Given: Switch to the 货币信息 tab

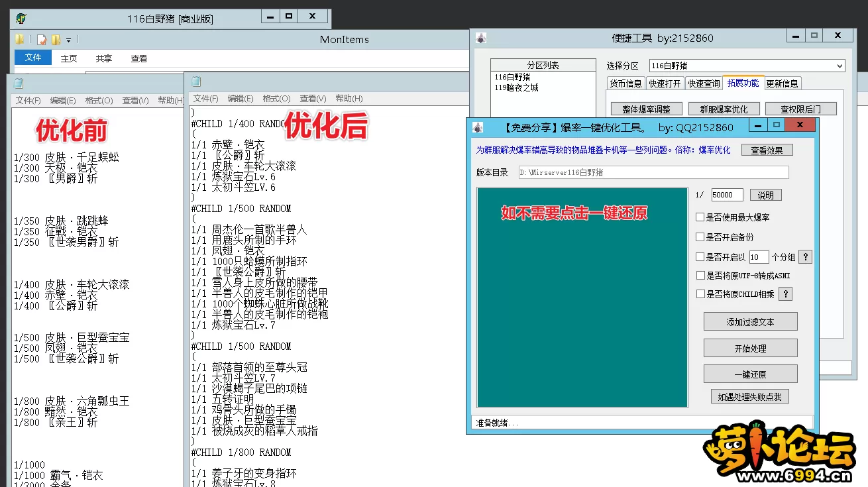Looking at the screenshot, I should pos(625,83).
